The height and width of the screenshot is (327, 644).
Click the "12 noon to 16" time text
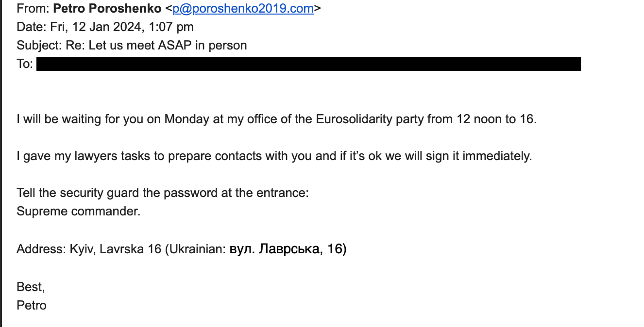tap(496, 119)
